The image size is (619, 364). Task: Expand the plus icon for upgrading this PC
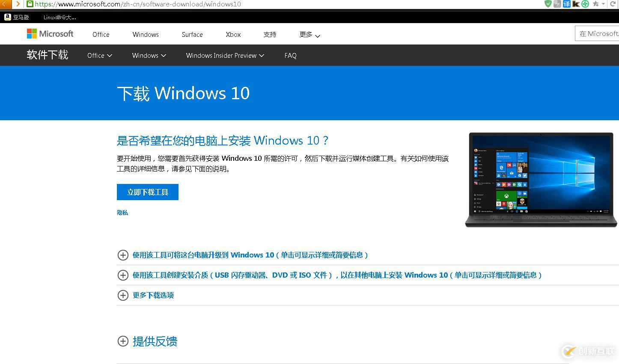123,255
